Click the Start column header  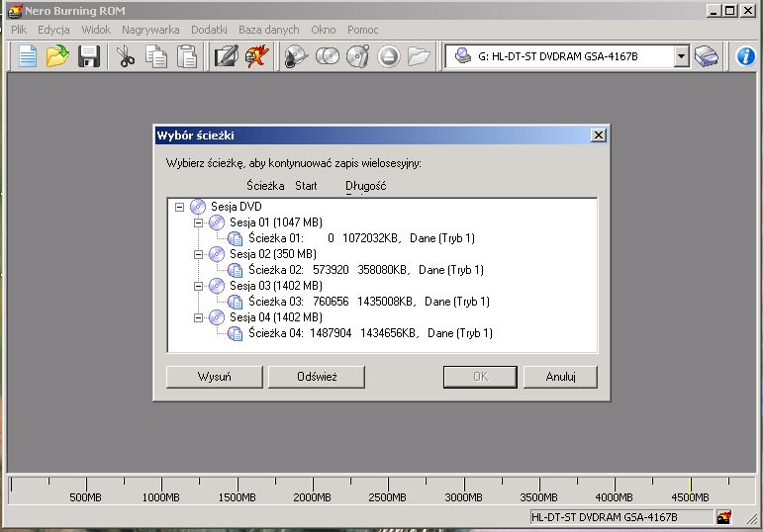tap(306, 186)
